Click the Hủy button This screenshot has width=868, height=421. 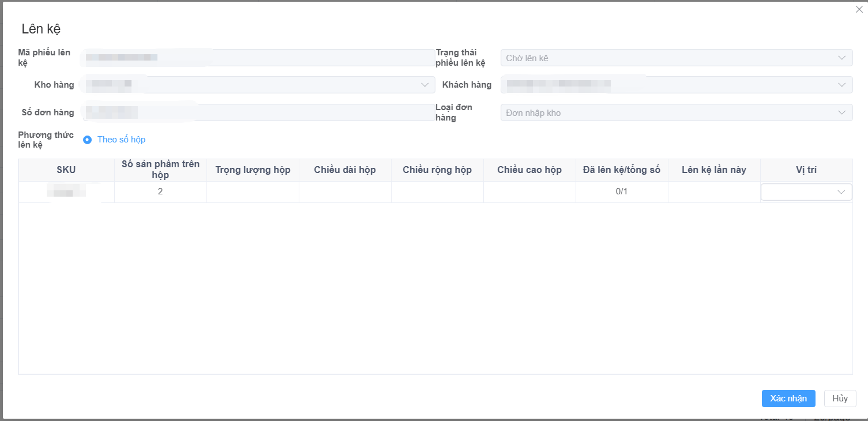tap(840, 399)
